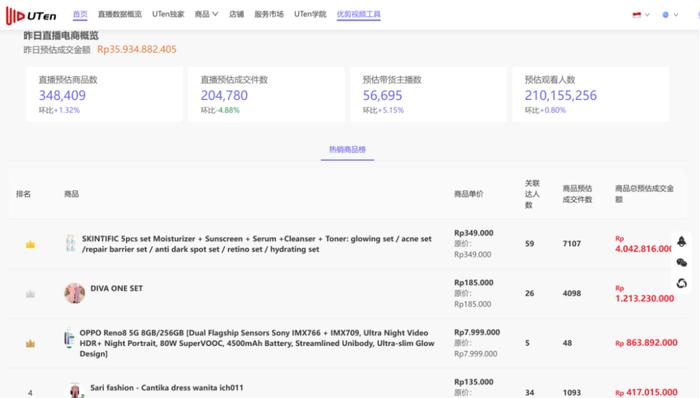
Task: Click the gold crown rank icon for SKINTIFIC
Action: click(x=30, y=244)
